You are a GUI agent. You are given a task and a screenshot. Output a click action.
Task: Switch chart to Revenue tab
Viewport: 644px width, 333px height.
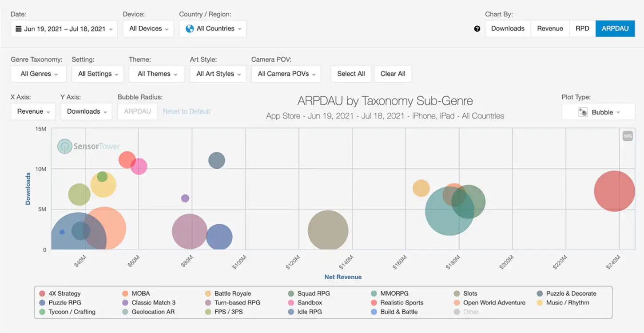click(550, 28)
